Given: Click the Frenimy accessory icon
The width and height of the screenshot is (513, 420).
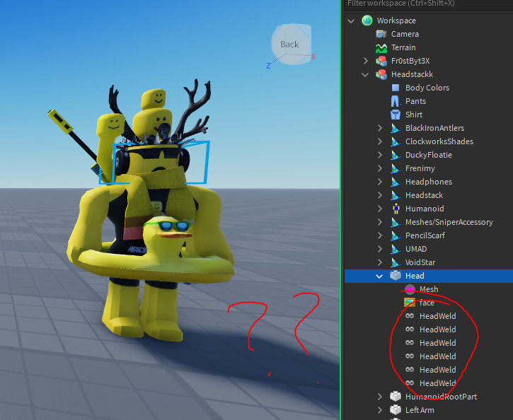Looking at the screenshot, I should [x=396, y=168].
